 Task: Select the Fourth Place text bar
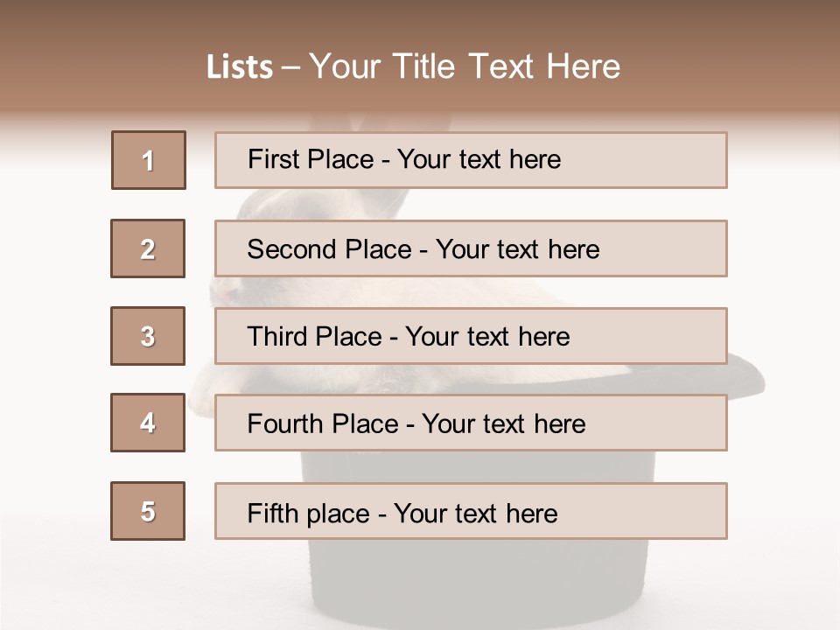click(471, 423)
